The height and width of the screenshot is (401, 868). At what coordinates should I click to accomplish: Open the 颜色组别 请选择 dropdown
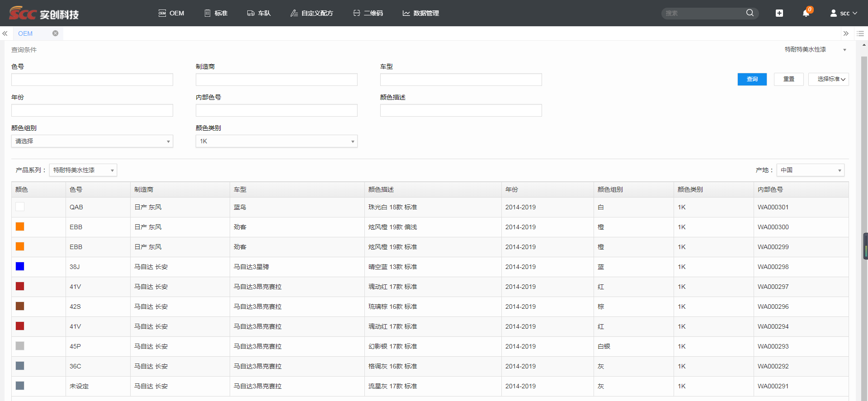click(92, 141)
